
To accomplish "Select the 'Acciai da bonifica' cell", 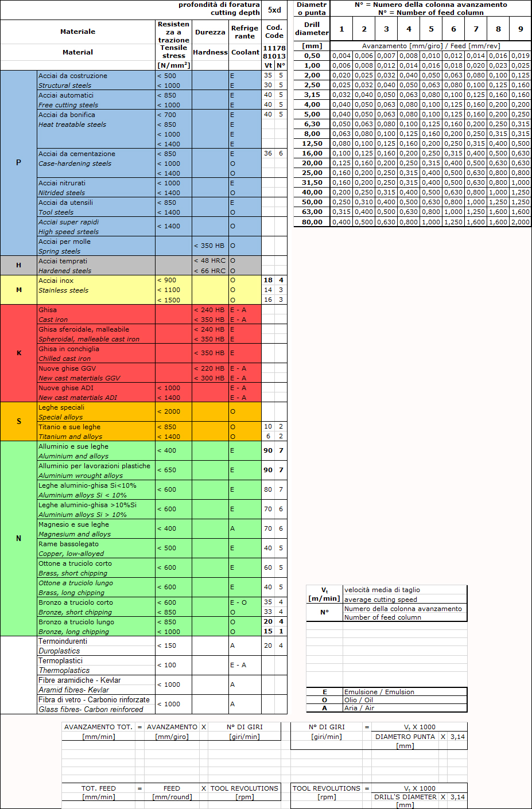I will (x=96, y=115).
